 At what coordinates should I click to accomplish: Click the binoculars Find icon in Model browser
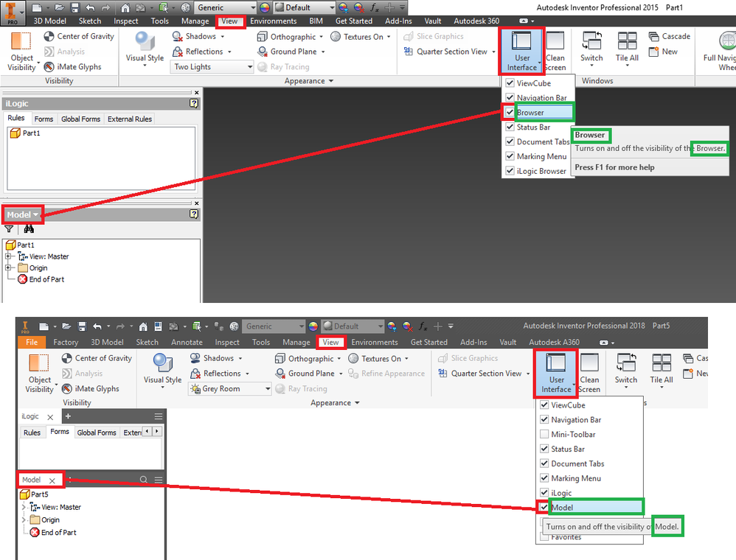tap(29, 229)
